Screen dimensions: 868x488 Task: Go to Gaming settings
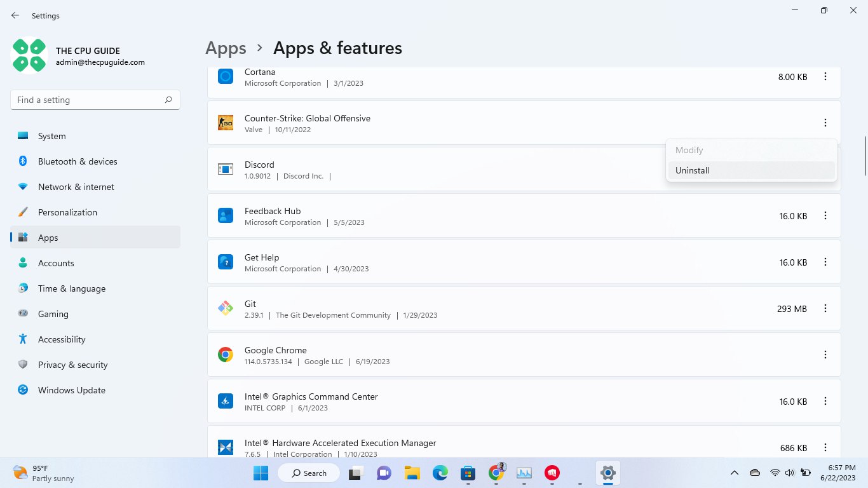95,314
